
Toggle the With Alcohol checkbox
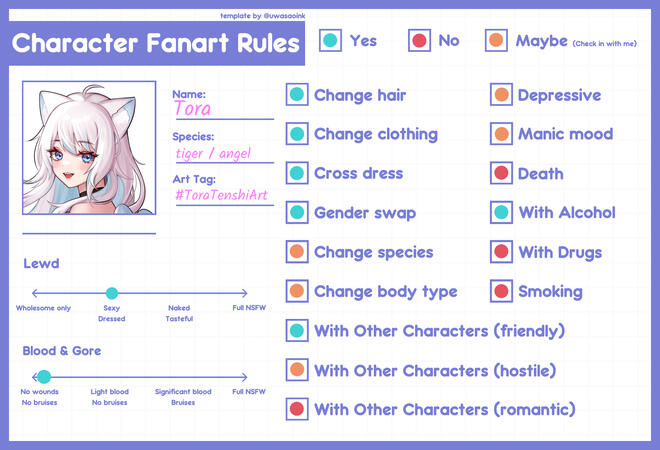(501, 212)
